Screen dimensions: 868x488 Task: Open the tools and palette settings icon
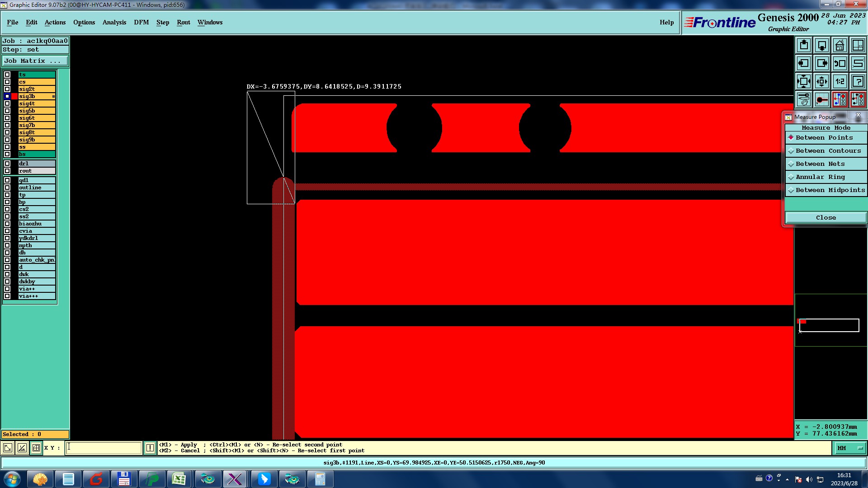coord(804,99)
